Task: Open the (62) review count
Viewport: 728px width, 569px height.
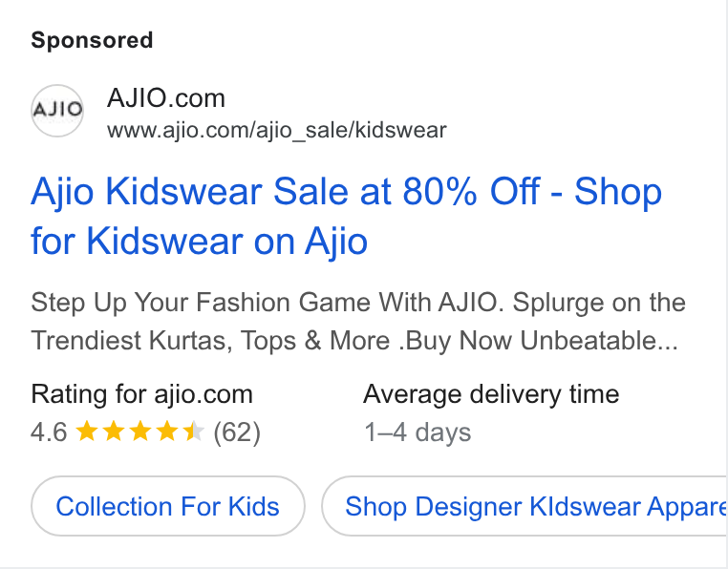Action: pyautogui.click(x=237, y=432)
